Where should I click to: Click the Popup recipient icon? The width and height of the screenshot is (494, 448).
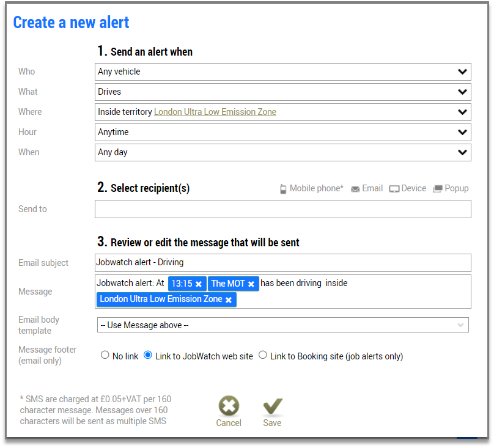pyautogui.click(x=437, y=189)
